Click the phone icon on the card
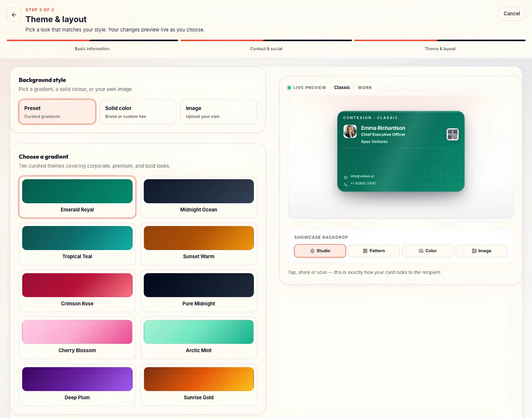Screen dimensions: 532x418 tap(346, 184)
